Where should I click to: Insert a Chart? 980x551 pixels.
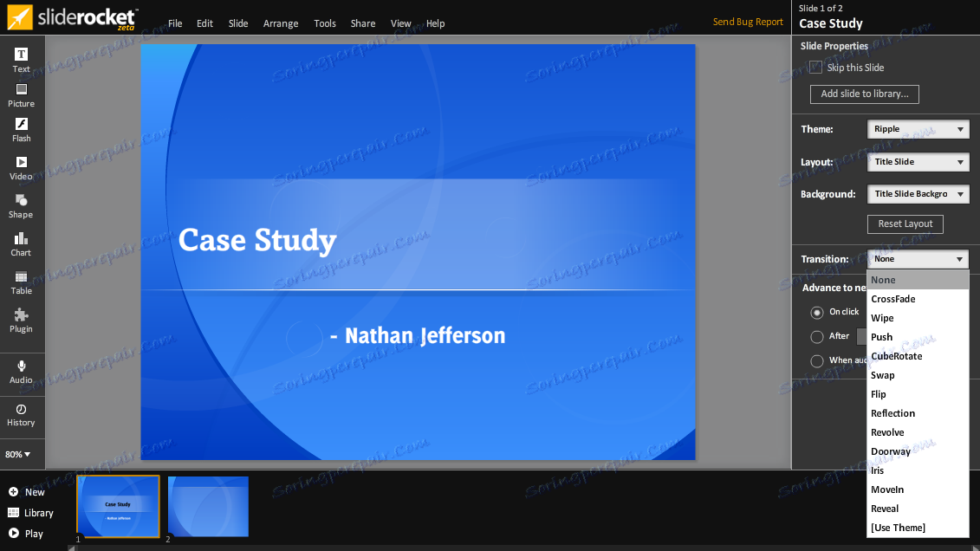(x=21, y=244)
